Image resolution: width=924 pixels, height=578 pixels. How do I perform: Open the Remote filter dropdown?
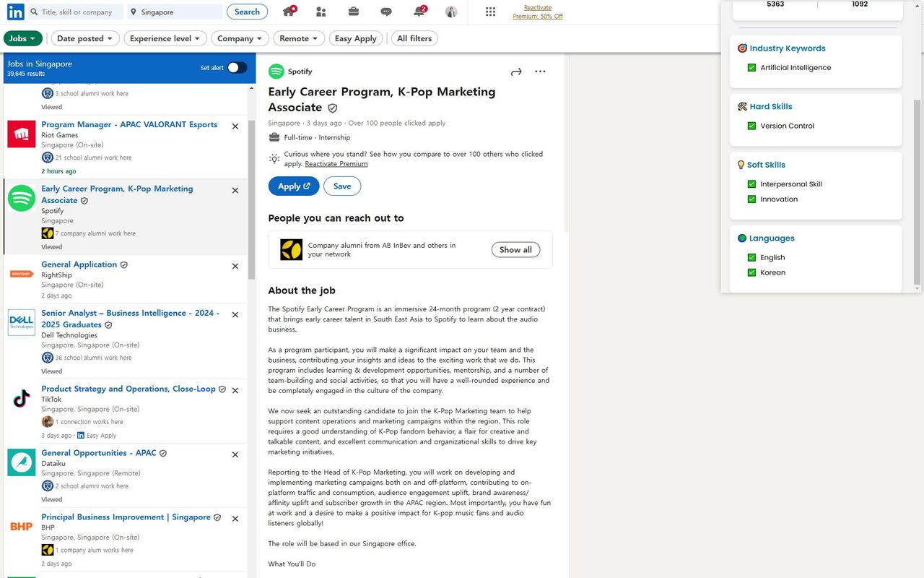[299, 38]
